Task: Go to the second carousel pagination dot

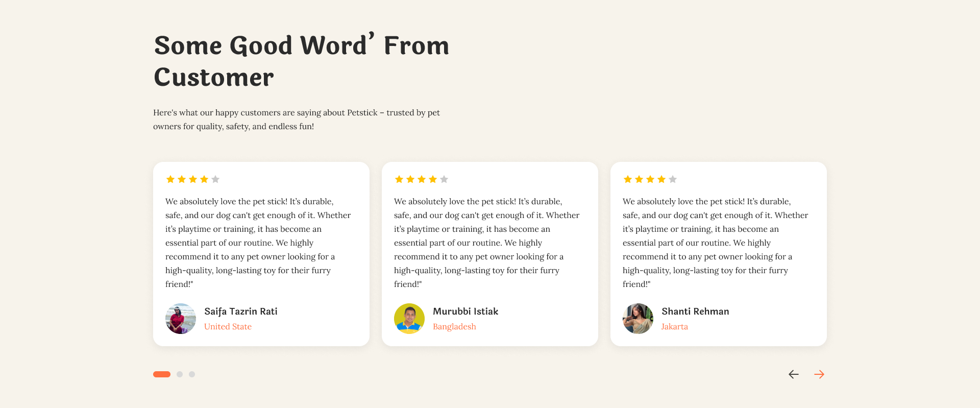Action: (180, 374)
